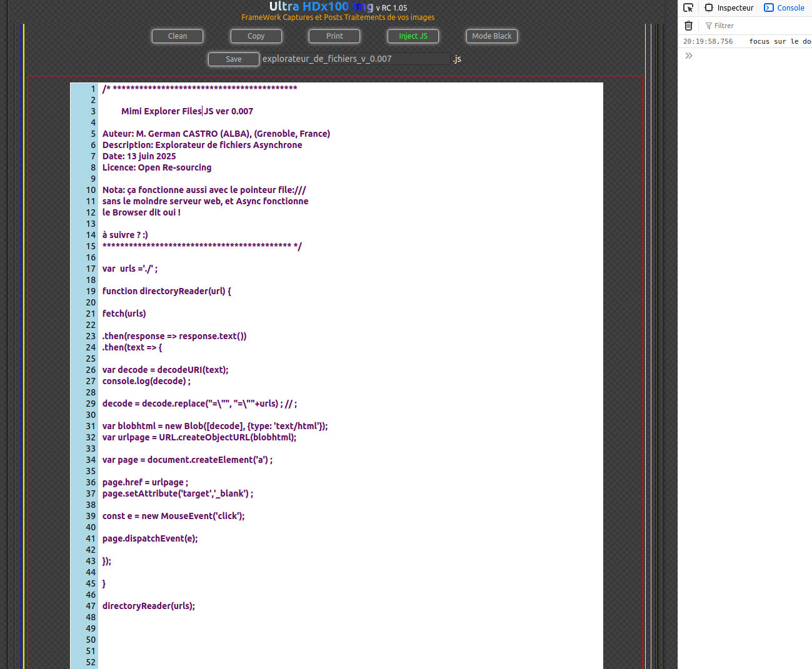Open the Console tab
This screenshot has width=812, height=669.
[x=784, y=7]
